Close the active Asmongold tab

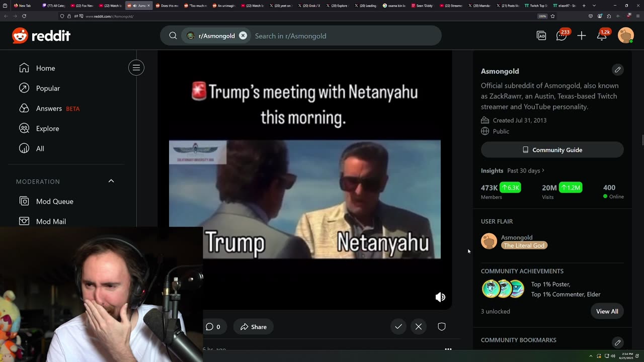click(148, 6)
